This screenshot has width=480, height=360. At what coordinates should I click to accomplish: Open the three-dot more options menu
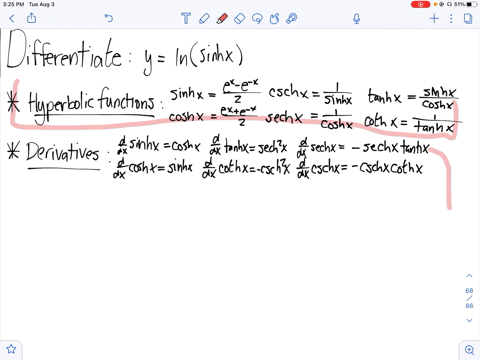coord(451,18)
